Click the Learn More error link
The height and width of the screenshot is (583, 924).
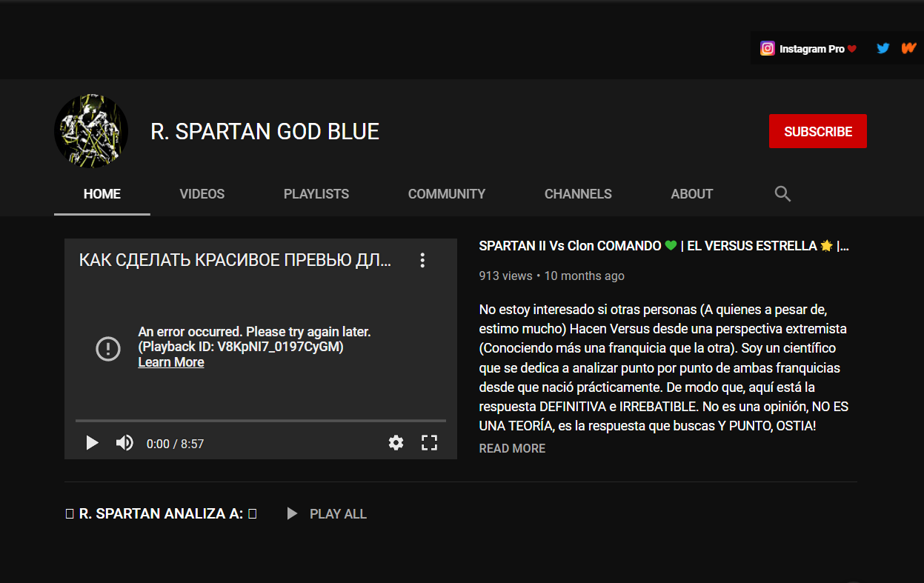coord(171,362)
